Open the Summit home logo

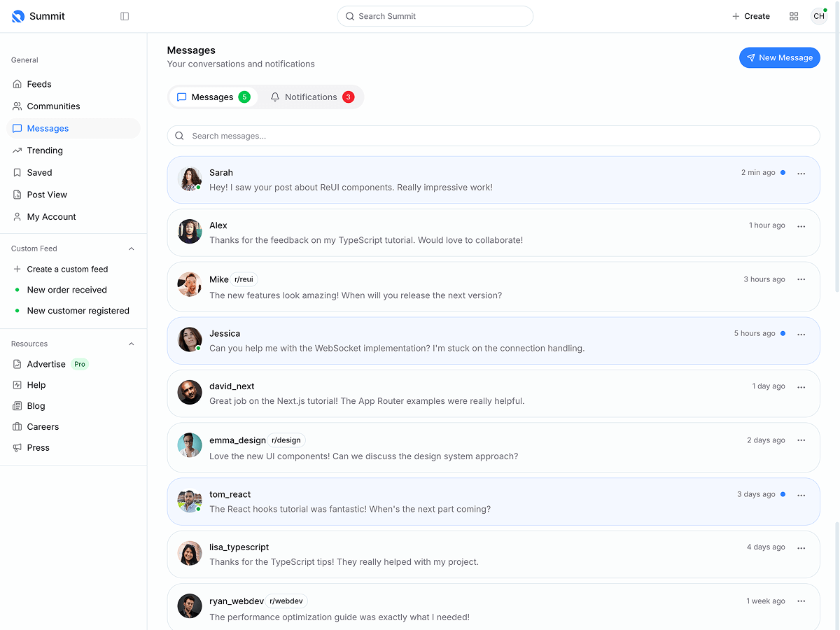(38, 15)
